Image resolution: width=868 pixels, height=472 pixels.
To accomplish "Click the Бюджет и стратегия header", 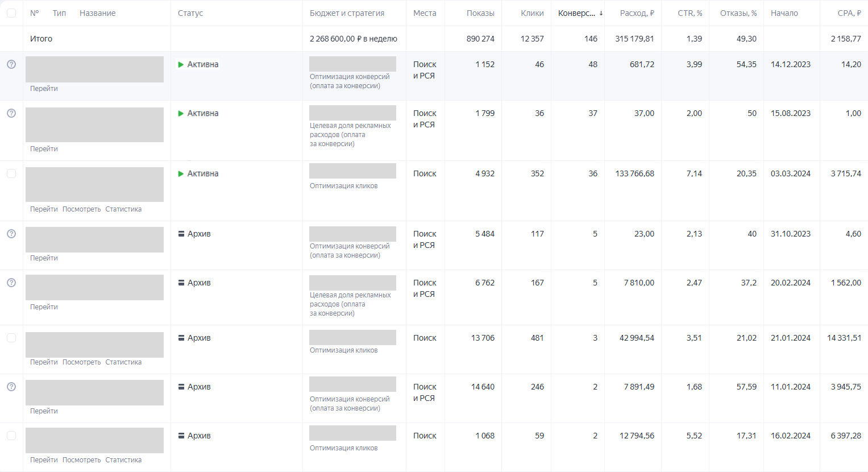I will point(347,13).
